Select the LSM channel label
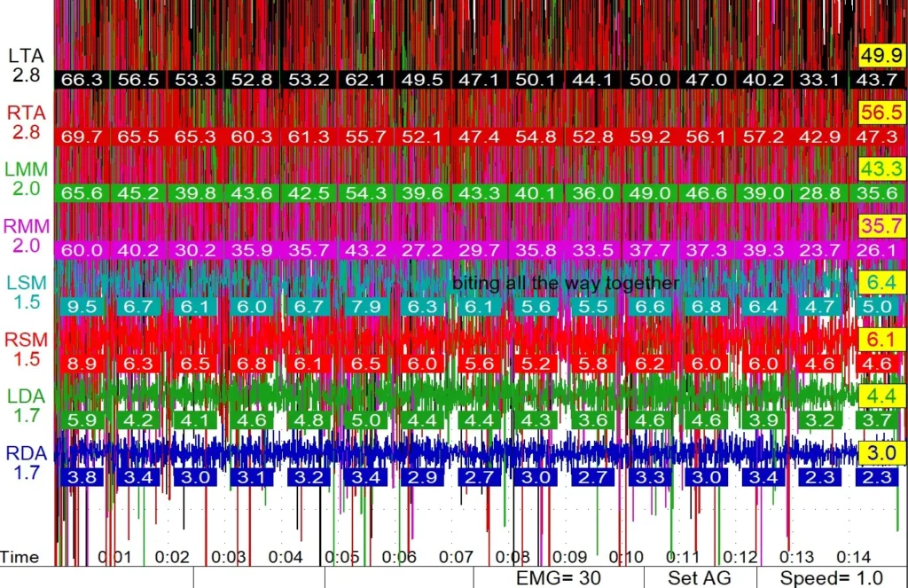The width and height of the screenshot is (908, 588). point(26,283)
